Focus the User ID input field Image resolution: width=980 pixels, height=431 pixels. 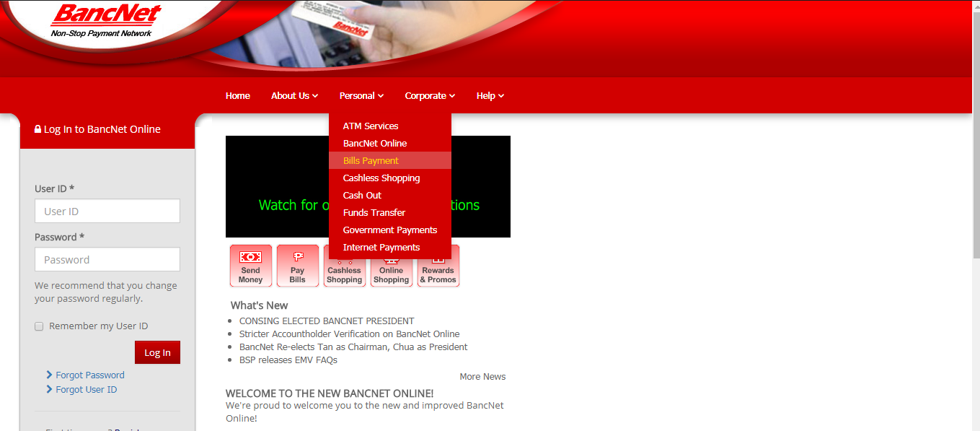107,211
